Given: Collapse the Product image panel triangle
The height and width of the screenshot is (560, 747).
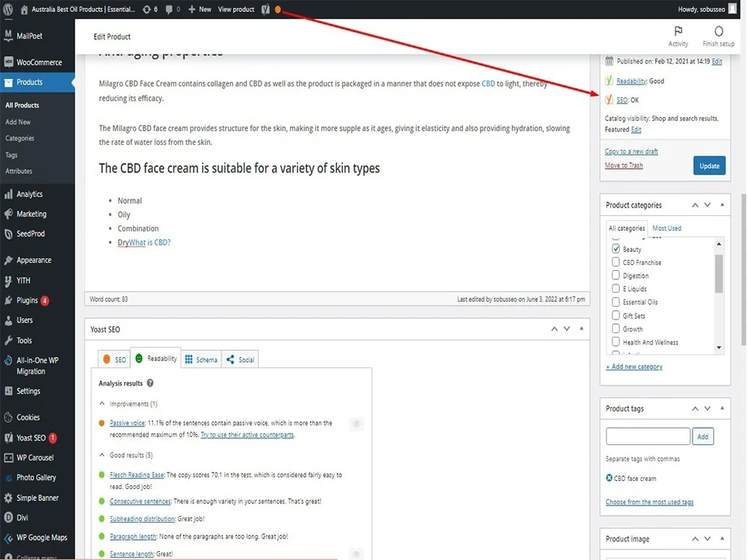Looking at the screenshot, I should click(x=722, y=538).
